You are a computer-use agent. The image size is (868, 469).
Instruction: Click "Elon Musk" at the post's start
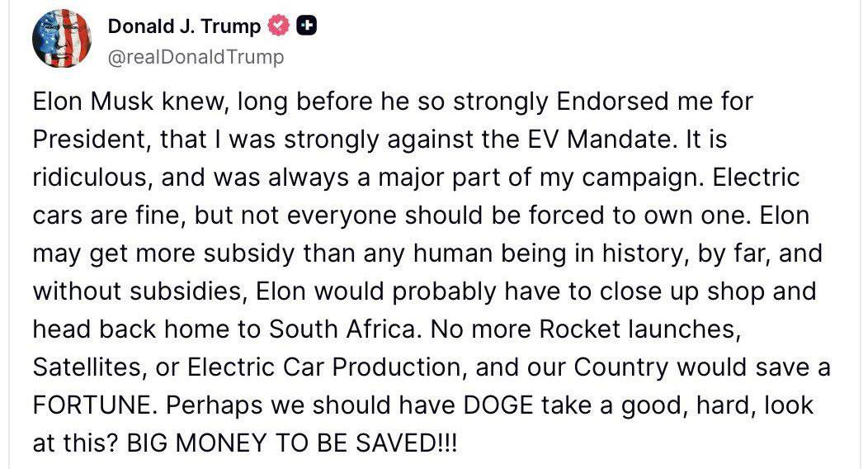coord(93,102)
